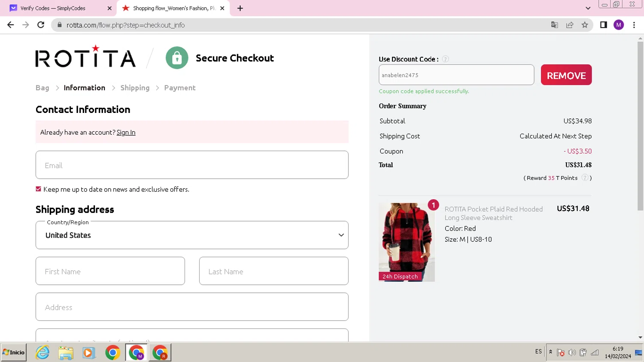Open the Chrome profile M avatar
The image size is (644, 362).
[x=619, y=25]
